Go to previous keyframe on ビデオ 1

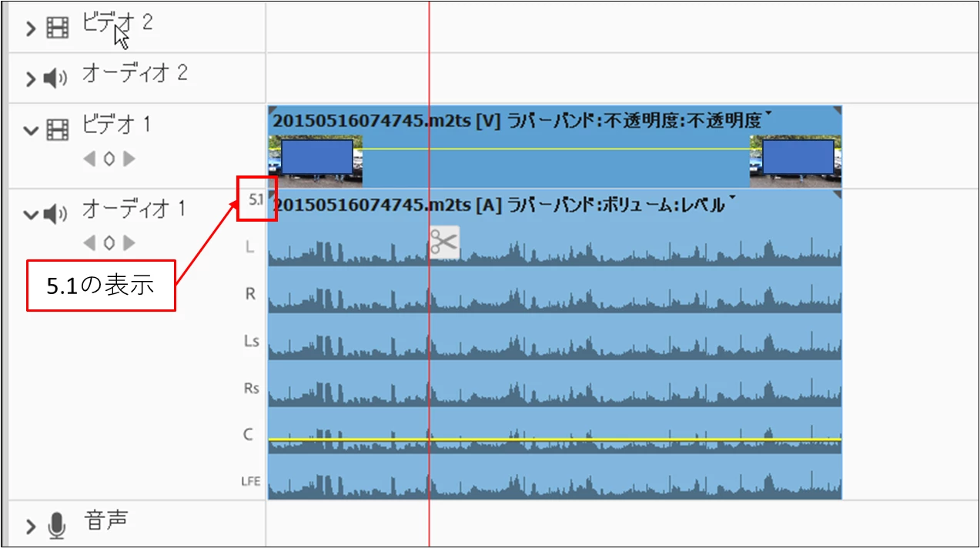[x=89, y=159]
